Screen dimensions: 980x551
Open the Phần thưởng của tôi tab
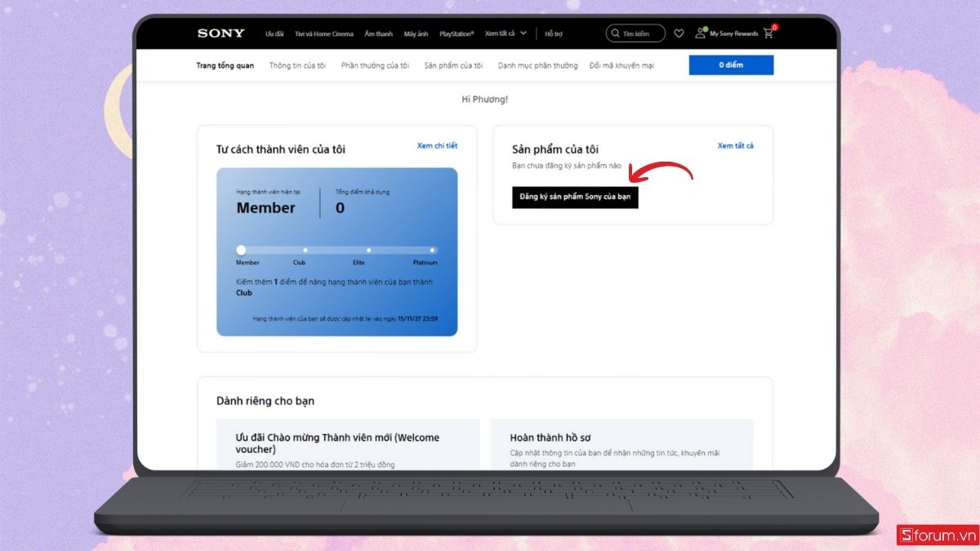click(374, 64)
